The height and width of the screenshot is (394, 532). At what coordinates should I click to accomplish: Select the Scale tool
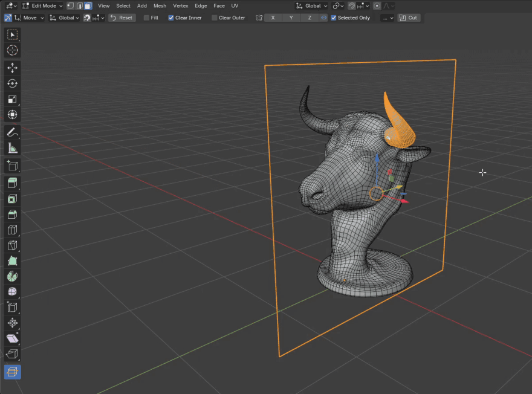[12, 99]
